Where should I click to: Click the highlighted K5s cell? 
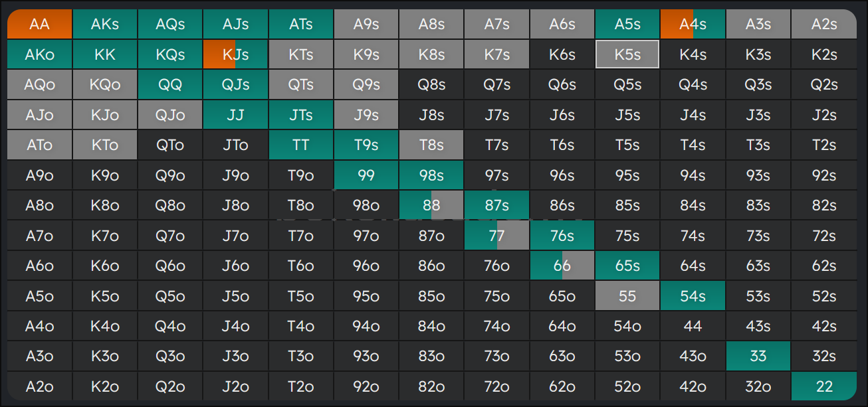point(627,54)
